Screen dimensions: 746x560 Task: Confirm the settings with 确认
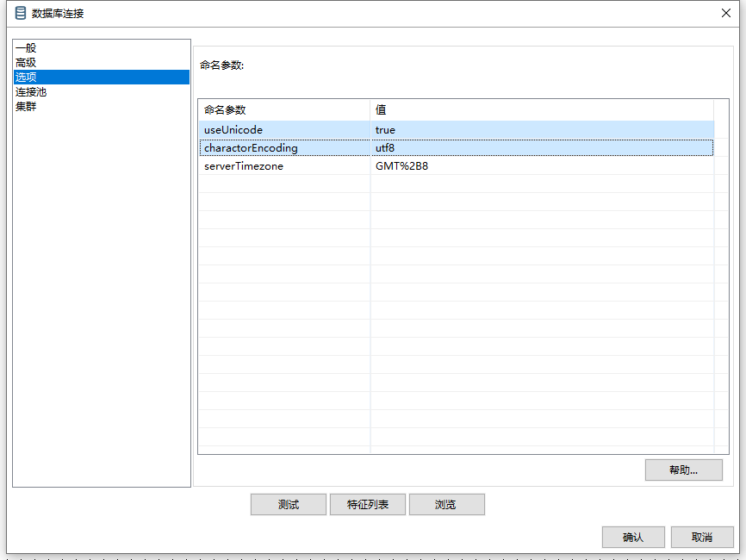pos(633,538)
